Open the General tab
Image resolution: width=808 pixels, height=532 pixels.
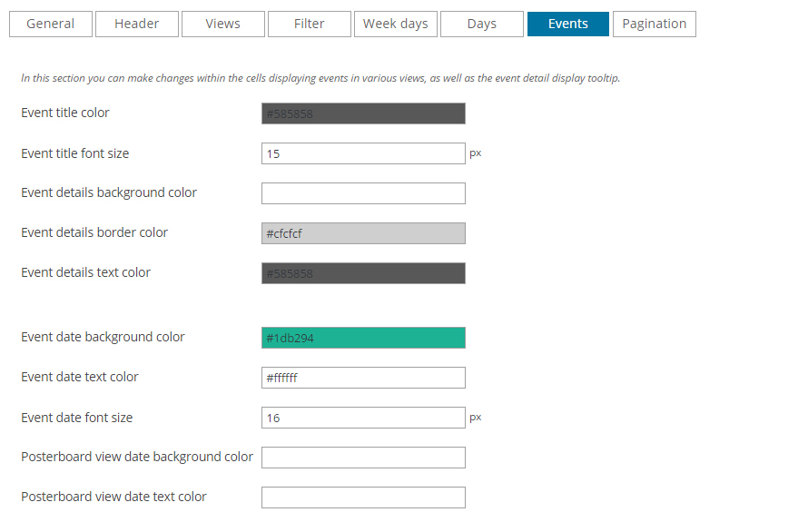point(51,24)
